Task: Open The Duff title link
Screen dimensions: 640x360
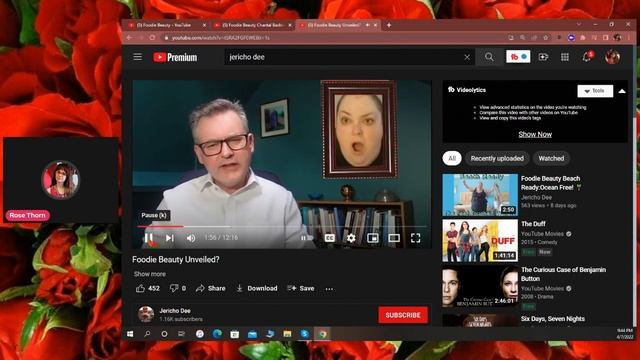Action: click(533, 224)
